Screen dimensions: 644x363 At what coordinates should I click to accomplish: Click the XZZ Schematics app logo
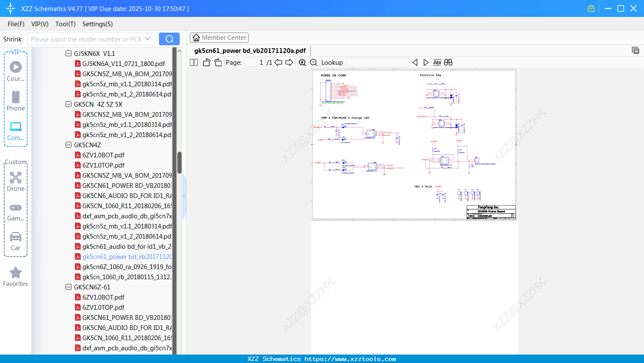coord(10,8)
